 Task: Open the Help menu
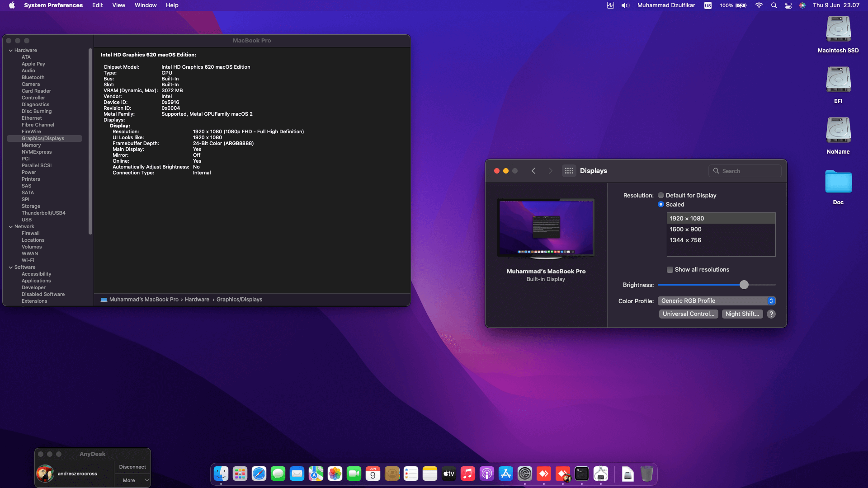coord(172,5)
